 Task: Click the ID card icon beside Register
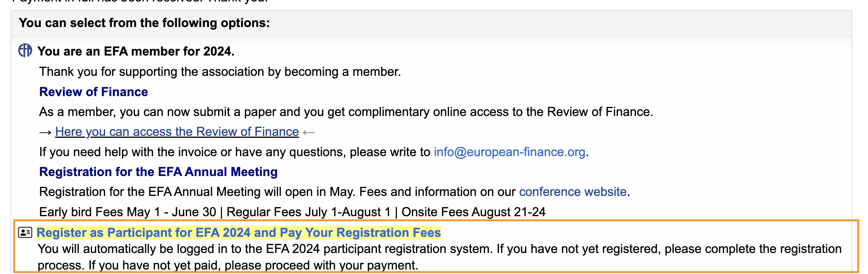[25, 233]
